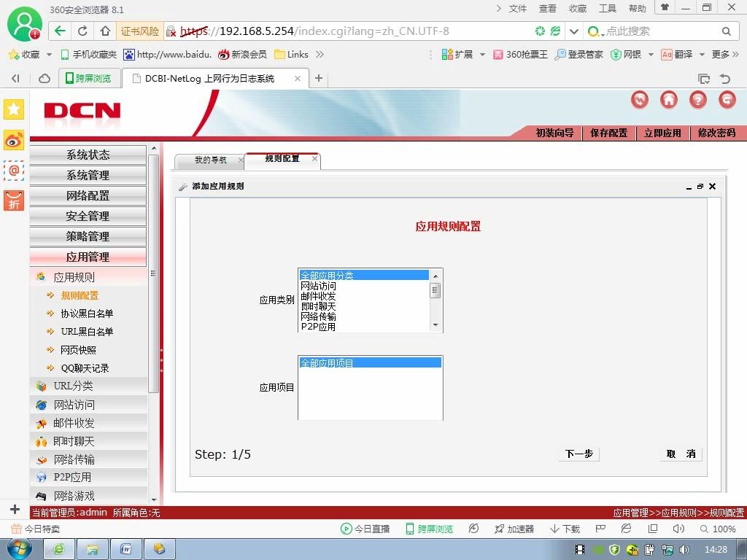The image size is (747, 560).
Task: Select QQ聊天记录 in sidebar
Action: (85, 368)
